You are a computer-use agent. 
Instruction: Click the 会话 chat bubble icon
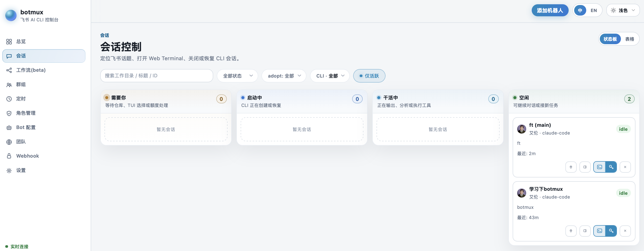pyautogui.click(x=9, y=56)
